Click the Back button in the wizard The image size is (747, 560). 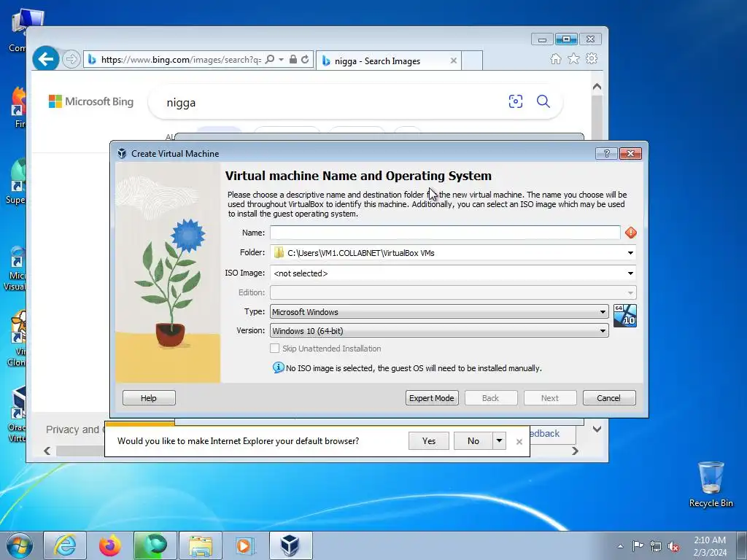(491, 398)
